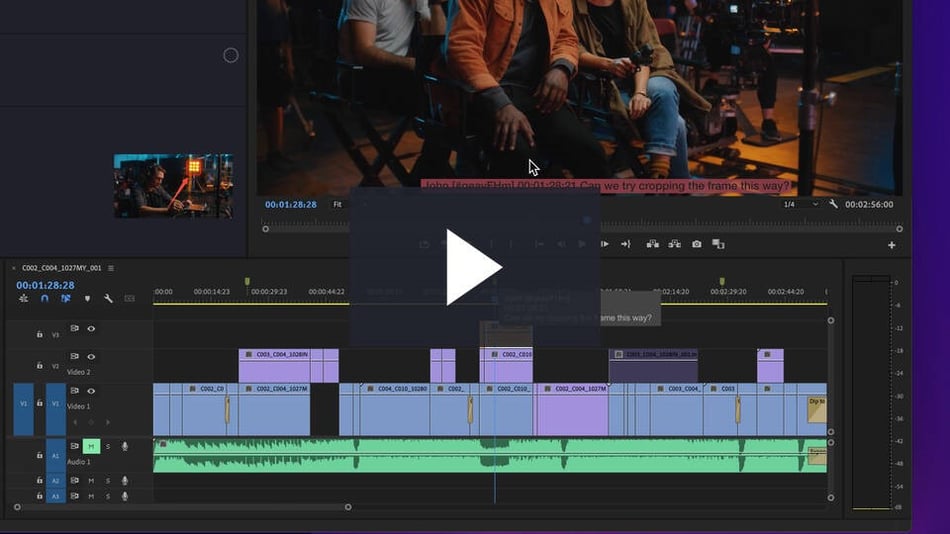This screenshot has height=534, width=950.
Task: Unmute the Audio 1 track
Action: 91,446
